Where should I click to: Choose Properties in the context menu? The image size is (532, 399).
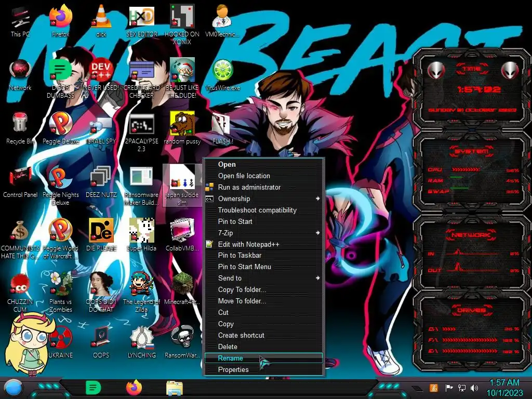pos(263,369)
